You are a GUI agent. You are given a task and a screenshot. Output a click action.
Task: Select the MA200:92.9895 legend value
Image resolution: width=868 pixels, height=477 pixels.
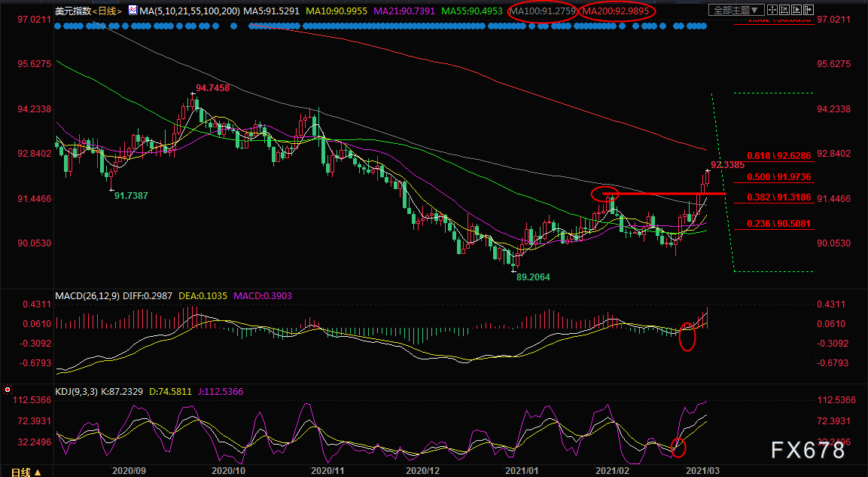(x=617, y=11)
